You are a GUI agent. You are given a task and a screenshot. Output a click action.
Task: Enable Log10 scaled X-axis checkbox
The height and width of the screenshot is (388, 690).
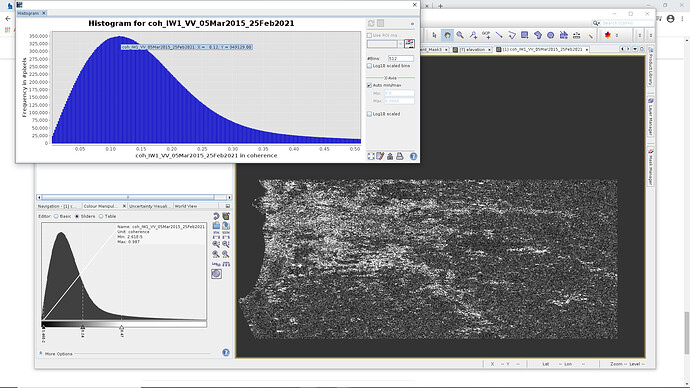click(370, 114)
